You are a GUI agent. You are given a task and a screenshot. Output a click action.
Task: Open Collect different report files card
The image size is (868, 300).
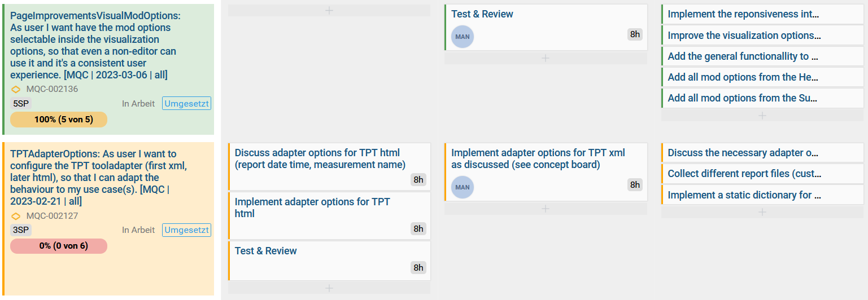coord(743,174)
